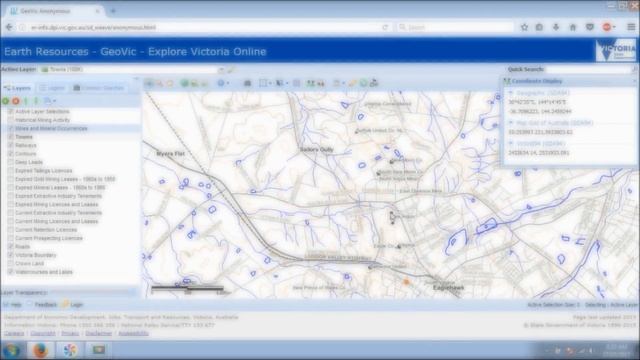This screenshot has height=360, width=640.
Task: Click the Firefox search box
Action: [x=454, y=27]
